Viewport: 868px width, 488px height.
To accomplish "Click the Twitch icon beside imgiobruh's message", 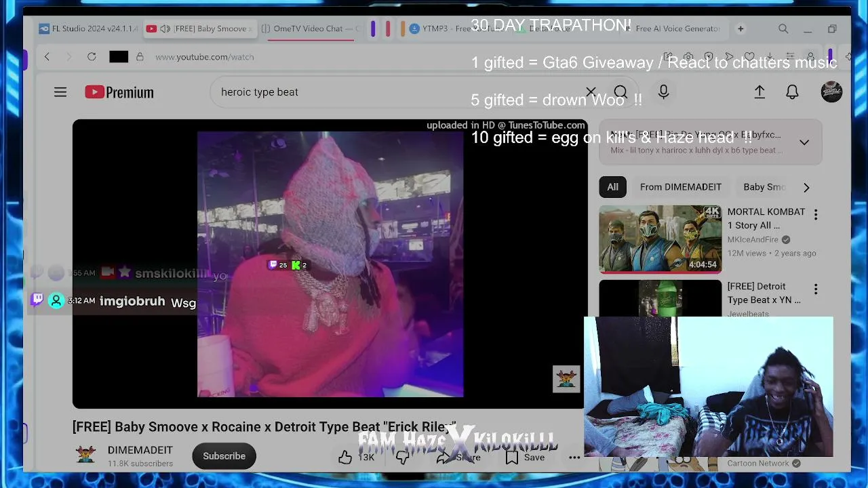I will [37, 299].
